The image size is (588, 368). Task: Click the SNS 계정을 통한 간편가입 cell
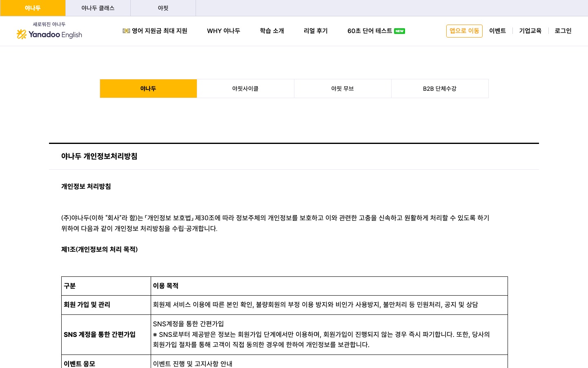106,334
